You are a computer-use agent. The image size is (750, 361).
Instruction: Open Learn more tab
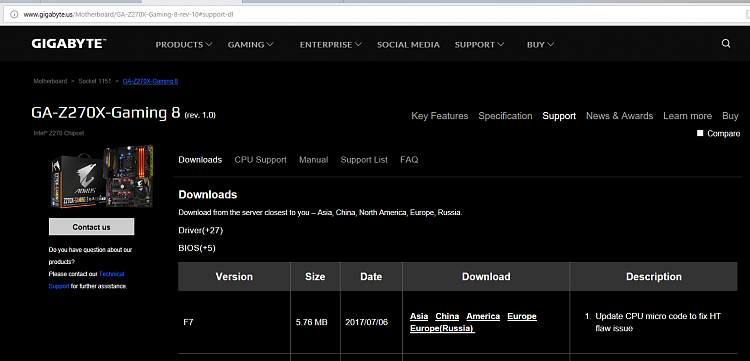point(687,116)
